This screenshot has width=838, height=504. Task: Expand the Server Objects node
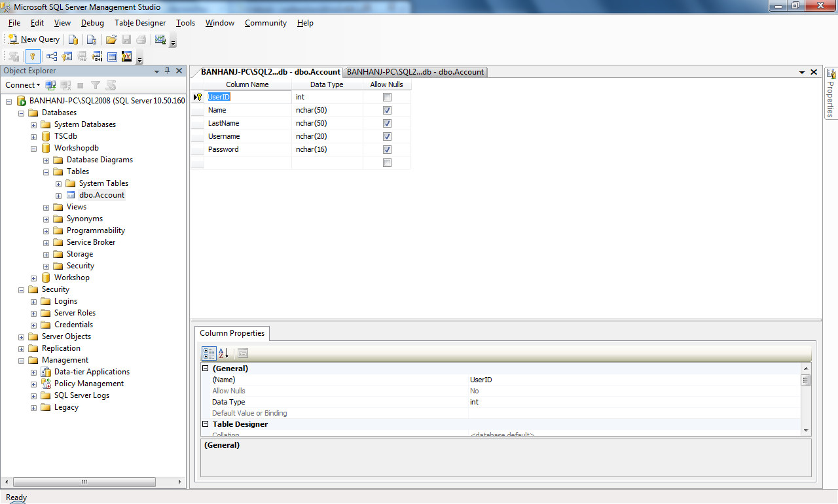pyautogui.click(x=21, y=336)
